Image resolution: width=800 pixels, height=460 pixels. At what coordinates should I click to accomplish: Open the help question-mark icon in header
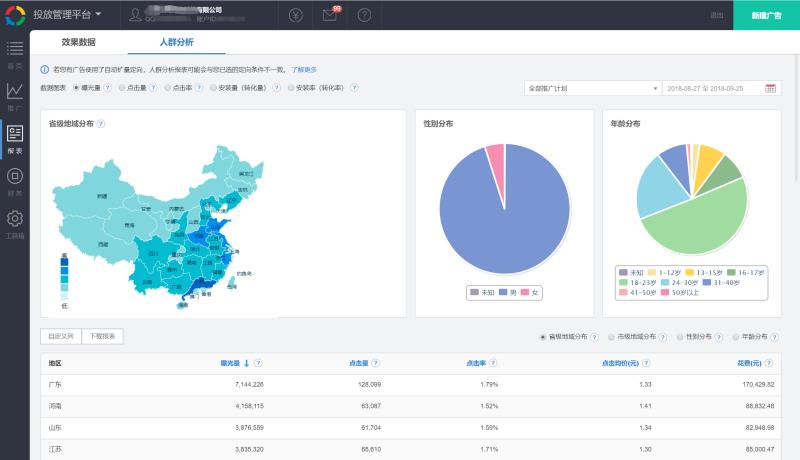[x=364, y=15]
